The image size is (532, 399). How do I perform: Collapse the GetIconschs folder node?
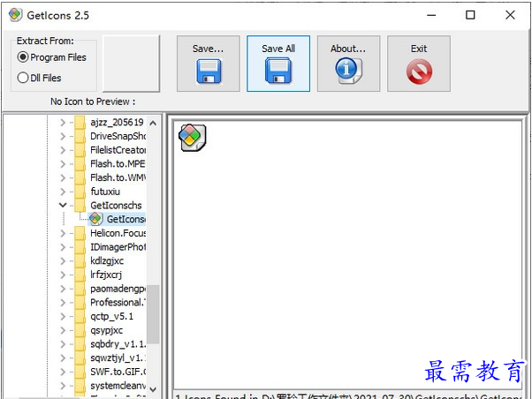[63, 205]
